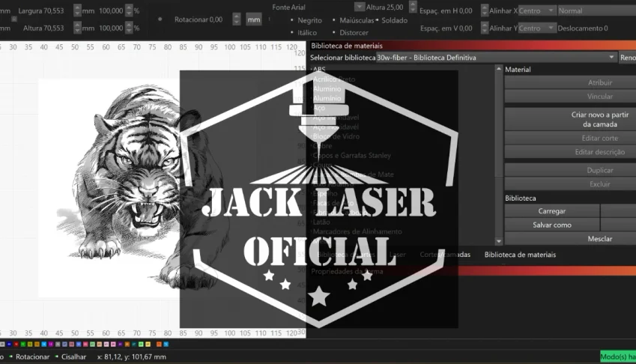Click the dot toggle left of Rotacionar 0,00
Viewport: 636px width, 364px height.
pos(160,19)
